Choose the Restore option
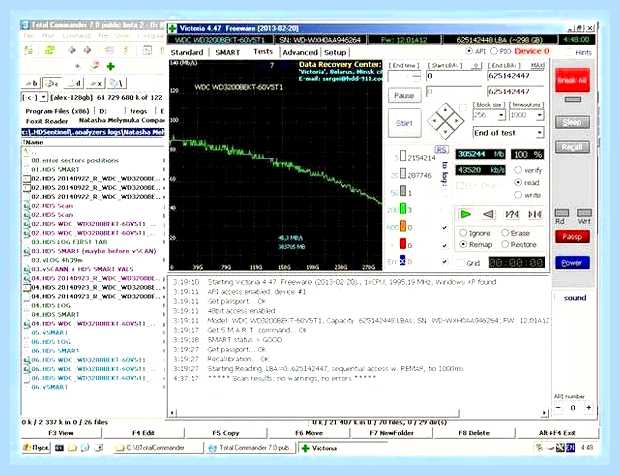Viewport: 620px width, 475px height. pos(505,244)
